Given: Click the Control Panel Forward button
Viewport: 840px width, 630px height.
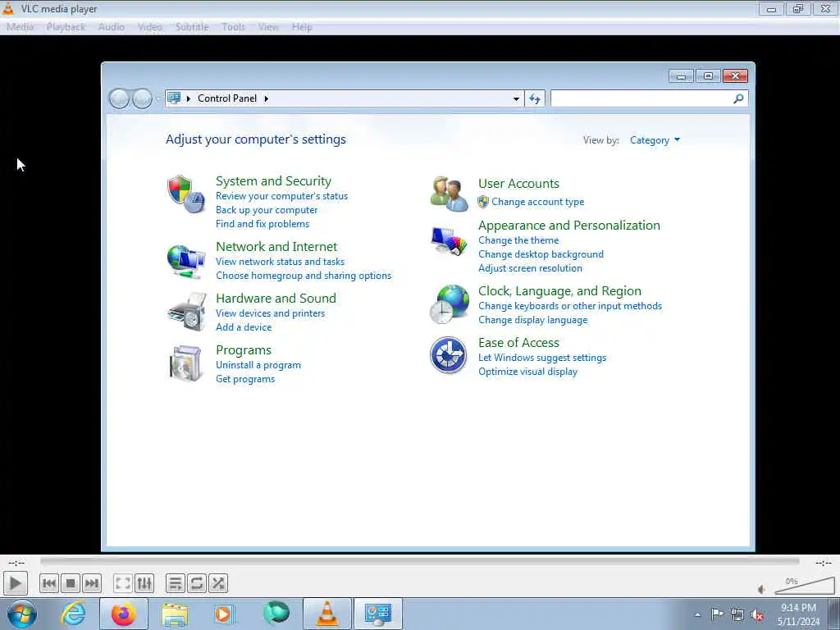Looking at the screenshot, I should [x=142, y=98].
